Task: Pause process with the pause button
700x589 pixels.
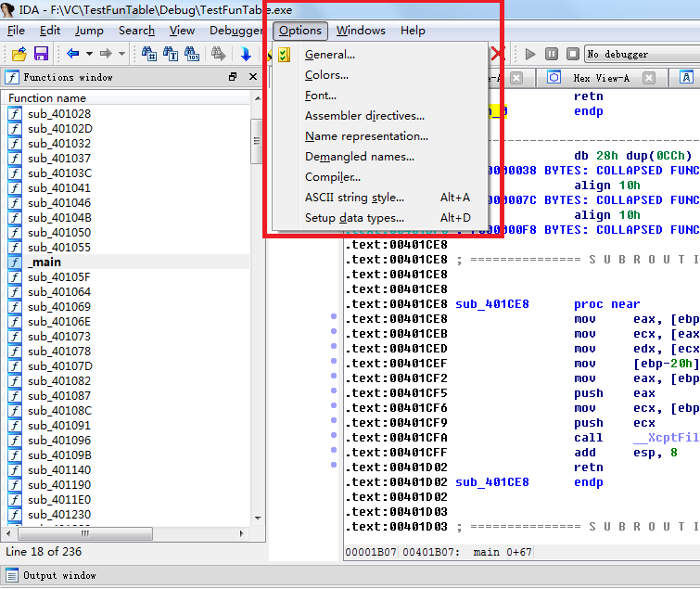Action: pos(552,54)
